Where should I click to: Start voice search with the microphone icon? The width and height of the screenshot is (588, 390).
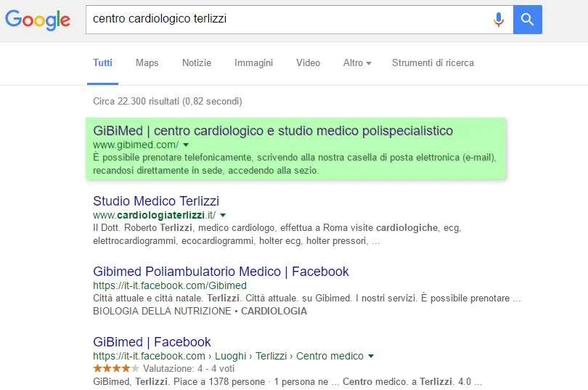tap(499, 20)
